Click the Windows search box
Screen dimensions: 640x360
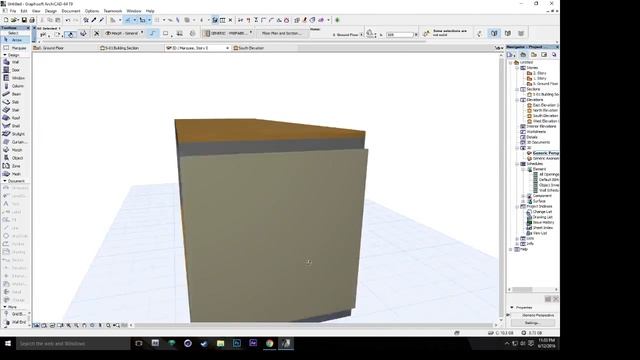click(73, 344)
